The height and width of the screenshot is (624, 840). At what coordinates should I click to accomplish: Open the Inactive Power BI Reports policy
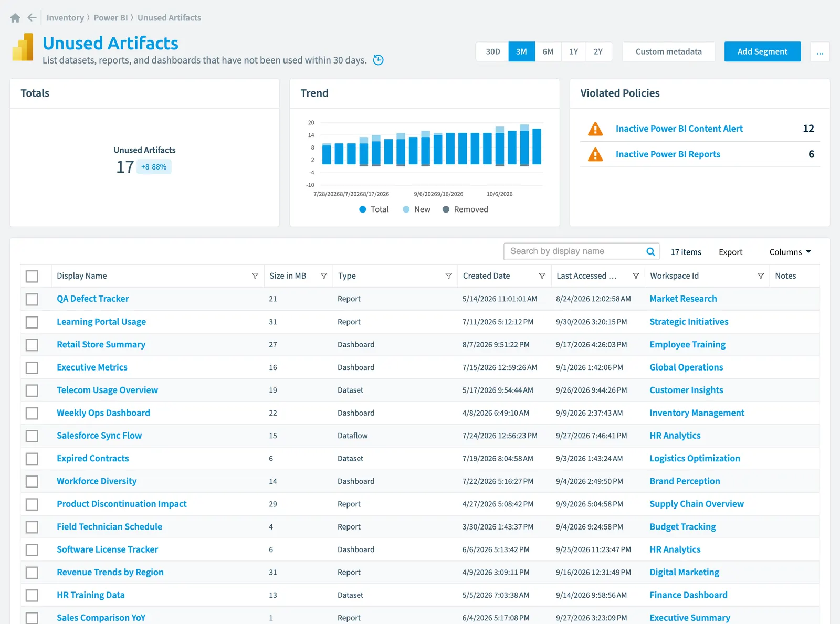tap(668, 154)
